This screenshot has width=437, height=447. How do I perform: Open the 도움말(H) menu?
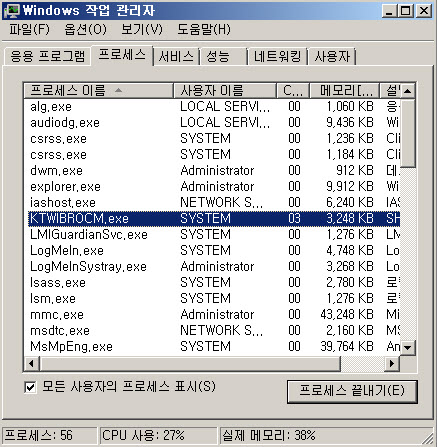tap(204, 30)
